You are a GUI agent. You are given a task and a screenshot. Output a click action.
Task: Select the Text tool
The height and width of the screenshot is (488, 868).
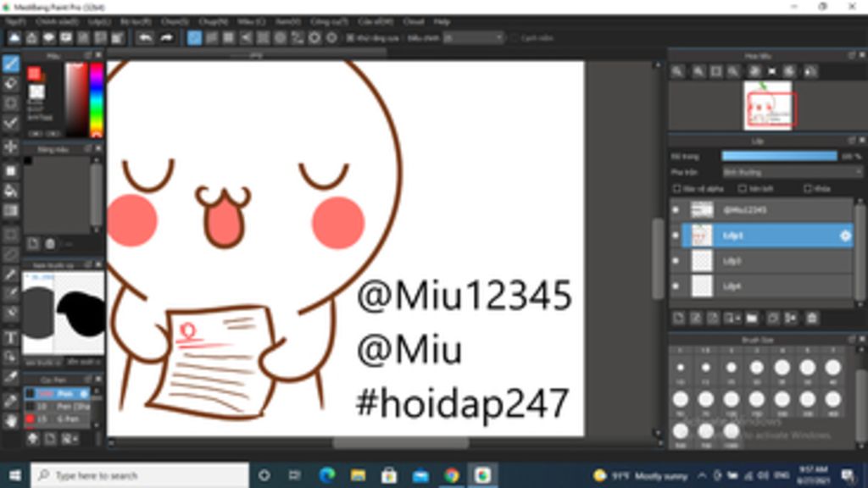[x=10, y=337]
